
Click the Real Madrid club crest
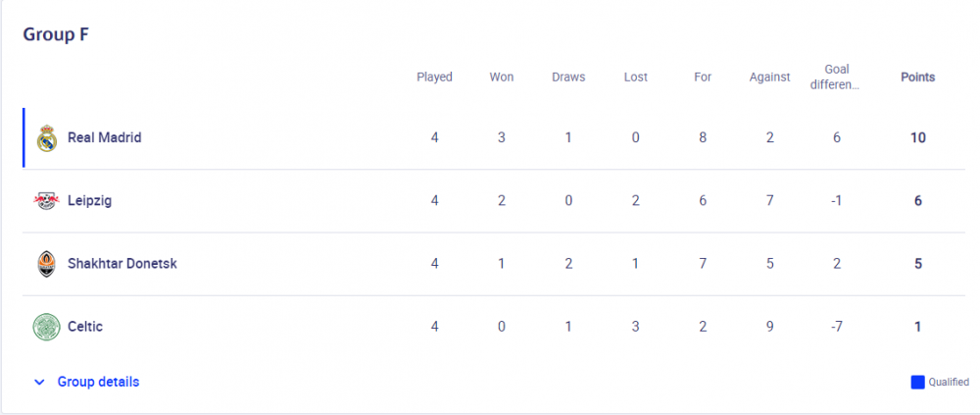[x=46, y=138]
